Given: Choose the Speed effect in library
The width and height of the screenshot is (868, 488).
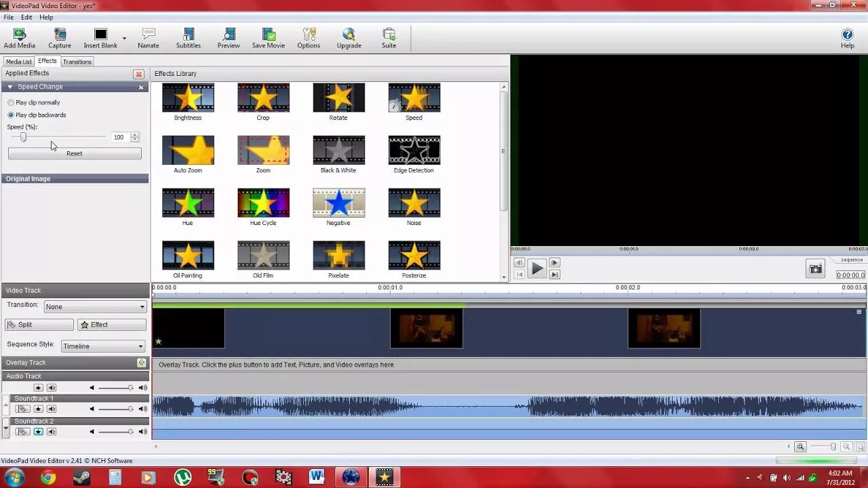Looking at the screenshot, I should pos(414,102).
